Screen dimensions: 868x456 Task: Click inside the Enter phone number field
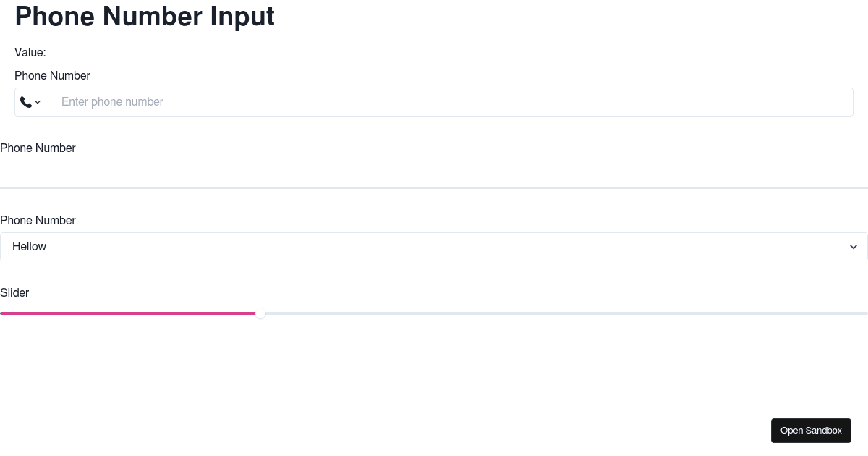289,102
